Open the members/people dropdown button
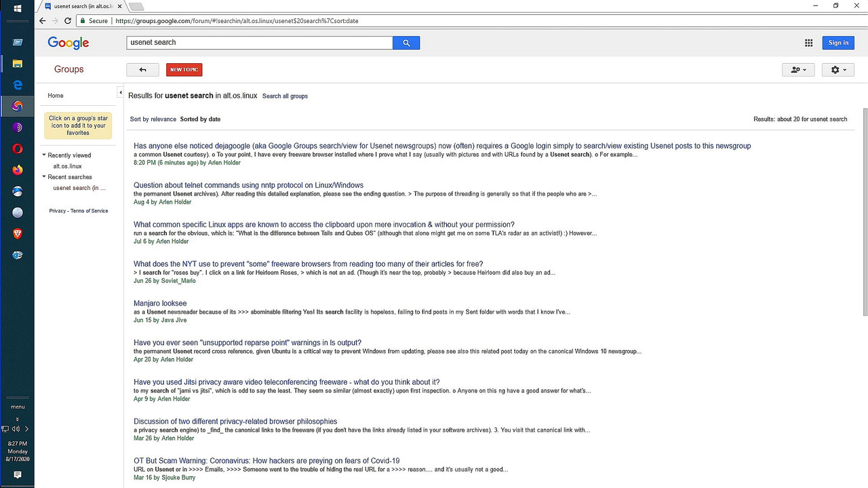 click(798, 70)
